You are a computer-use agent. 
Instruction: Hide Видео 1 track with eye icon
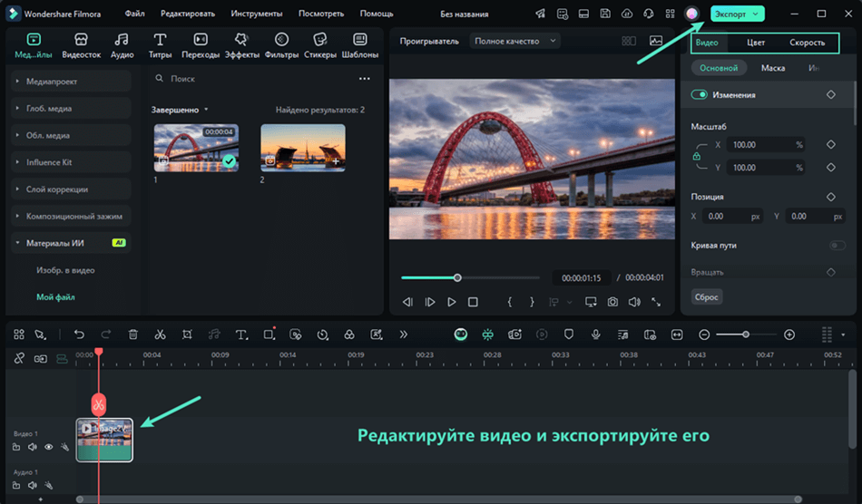coord(48,447)
